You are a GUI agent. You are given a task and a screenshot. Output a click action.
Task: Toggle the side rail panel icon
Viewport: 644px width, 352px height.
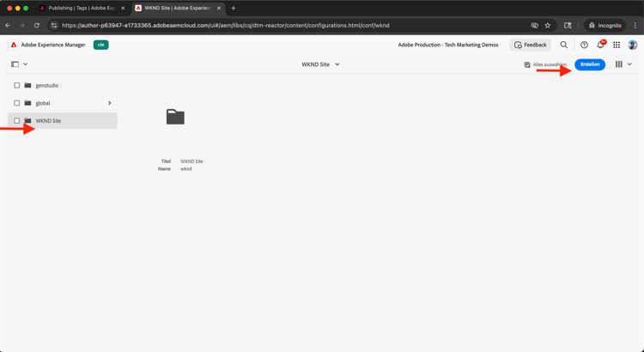[x=15, y=64]
